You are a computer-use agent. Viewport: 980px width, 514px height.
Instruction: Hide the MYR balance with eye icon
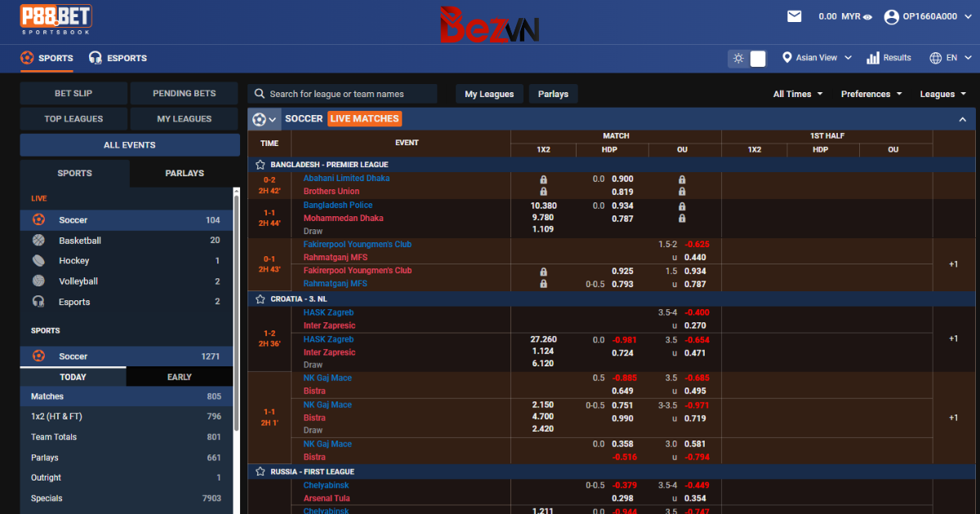coord(868,16)
